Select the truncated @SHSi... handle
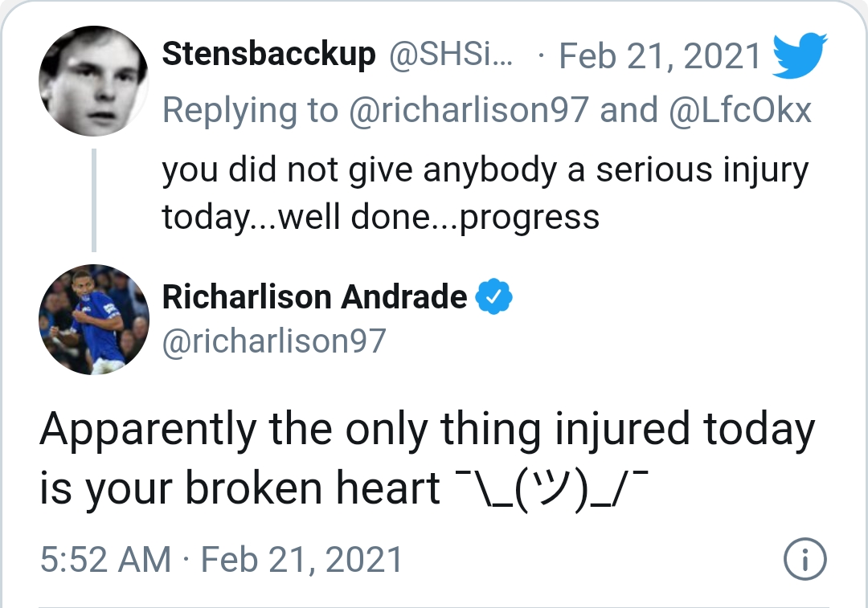 [451, 55]
